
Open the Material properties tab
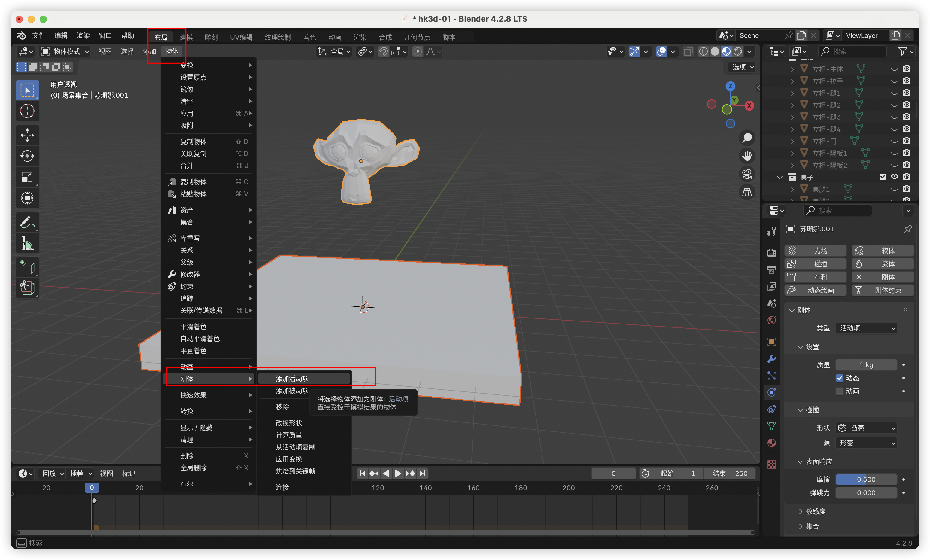point(771,443)
